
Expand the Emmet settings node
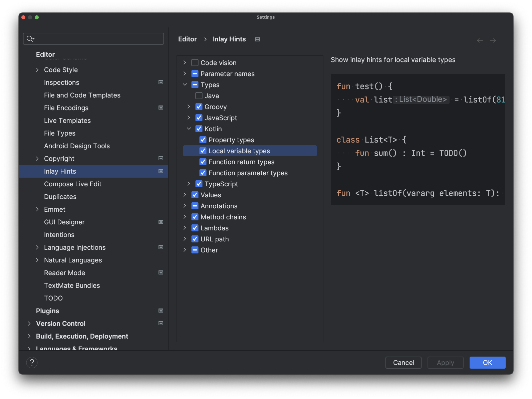tap(37, 209)
